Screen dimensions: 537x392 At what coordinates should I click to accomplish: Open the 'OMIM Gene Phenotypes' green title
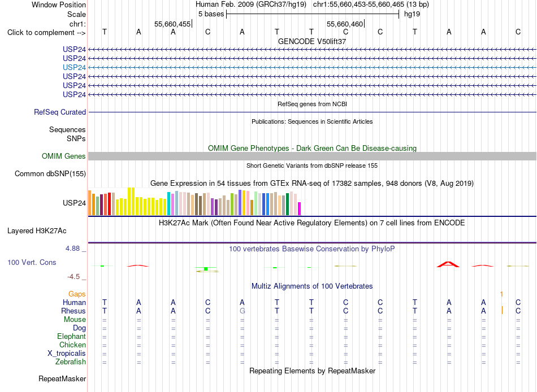312,148
